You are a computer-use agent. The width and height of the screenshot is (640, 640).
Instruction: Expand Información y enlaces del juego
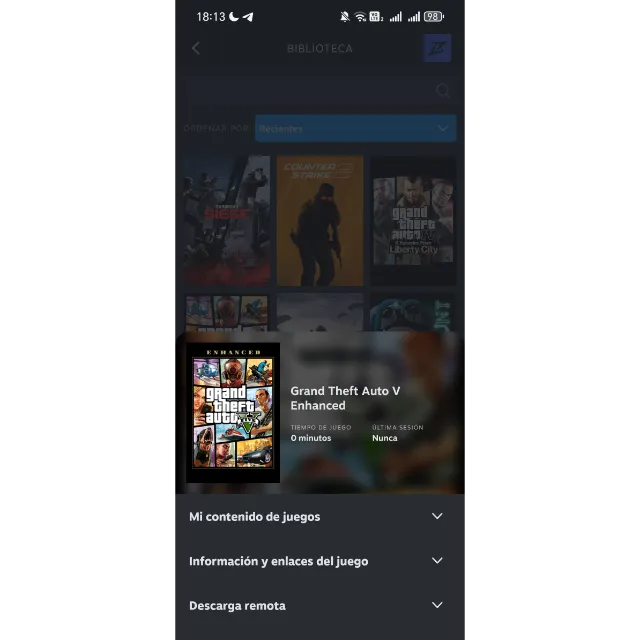pos(279,561)
